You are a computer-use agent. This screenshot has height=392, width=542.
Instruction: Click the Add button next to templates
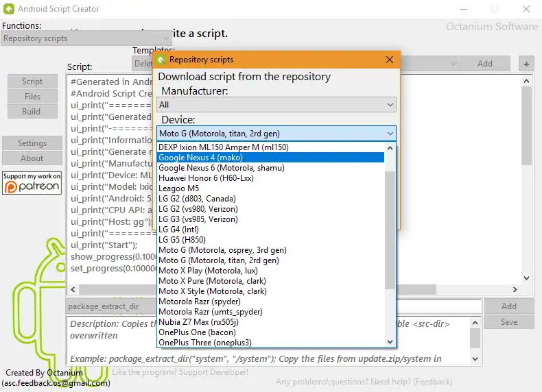point(485,64)
